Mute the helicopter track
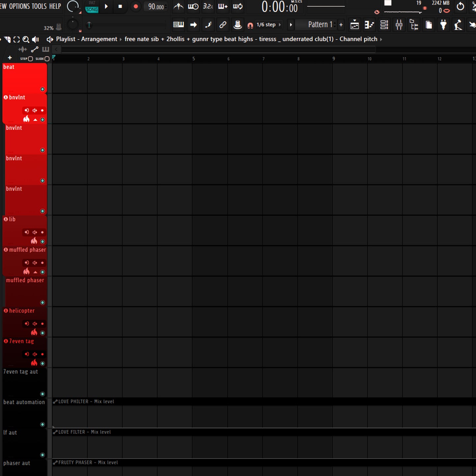The width and height of the screenshot is (476, 476). (42, 333)
